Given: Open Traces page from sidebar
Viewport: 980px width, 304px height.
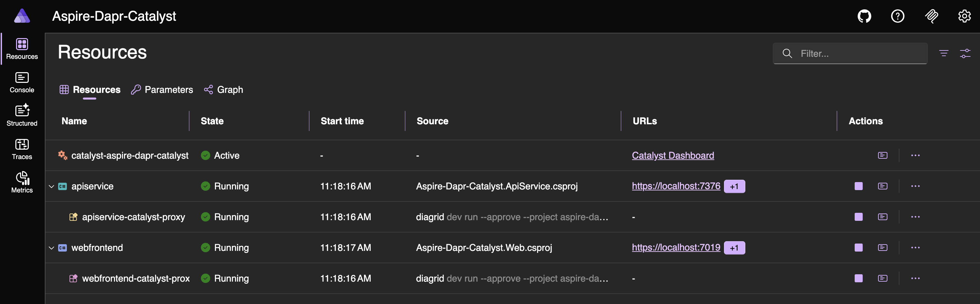Looking at the screenshot, I should click(22, 149).
